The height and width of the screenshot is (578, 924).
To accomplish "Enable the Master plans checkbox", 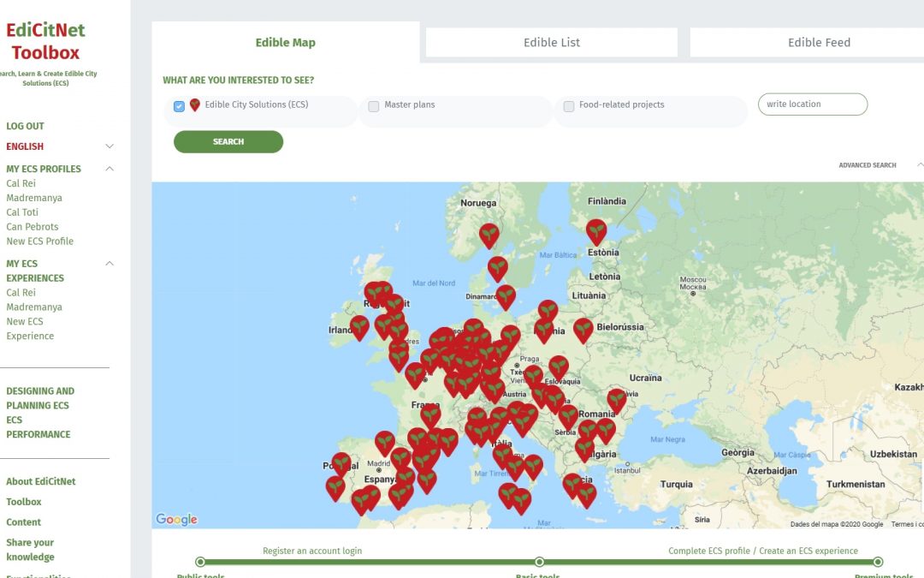I will (374, 106).
